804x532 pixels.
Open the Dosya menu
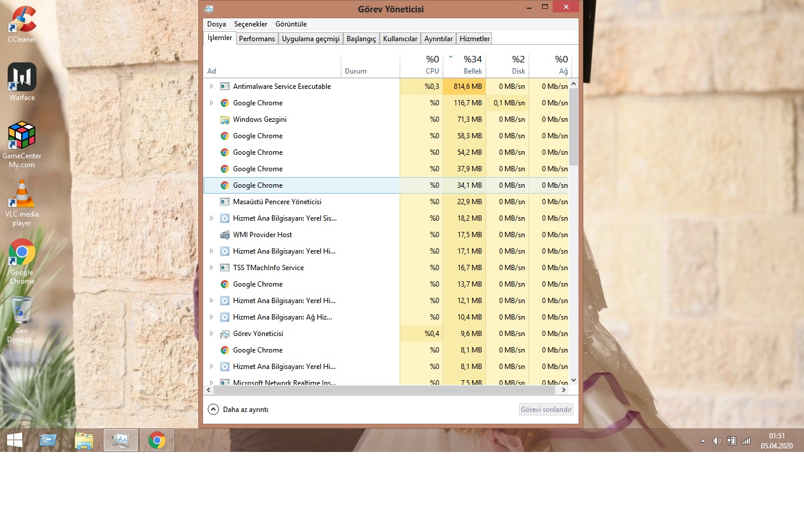[x=216, y=24]
